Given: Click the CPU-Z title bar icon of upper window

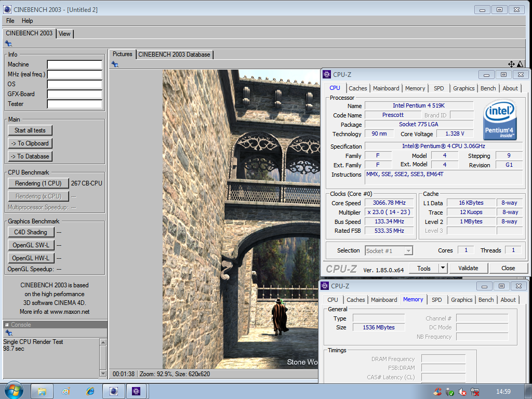Looking at the screenshot, I should pos(327,74).
